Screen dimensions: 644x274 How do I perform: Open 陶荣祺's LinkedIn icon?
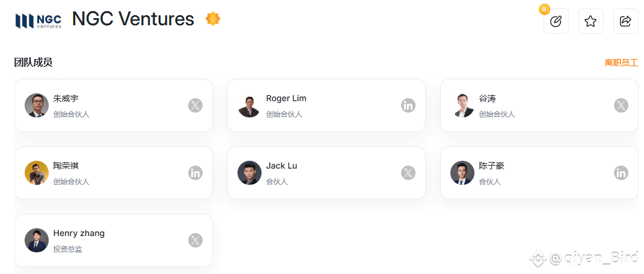(x=195, y=173)
